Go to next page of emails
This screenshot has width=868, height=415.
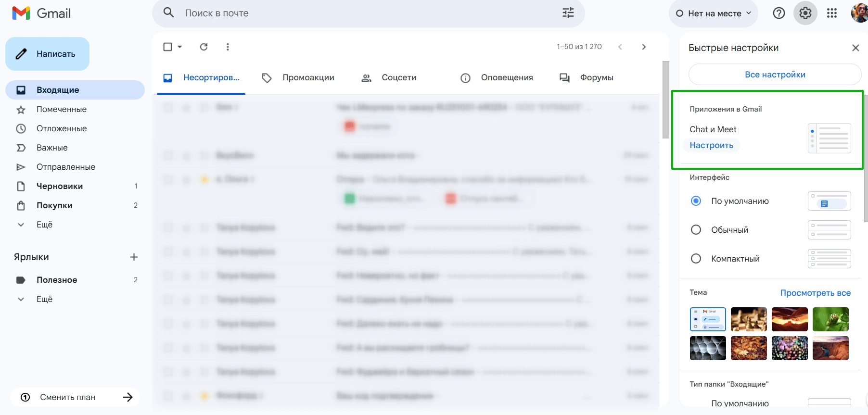(644, 47)
